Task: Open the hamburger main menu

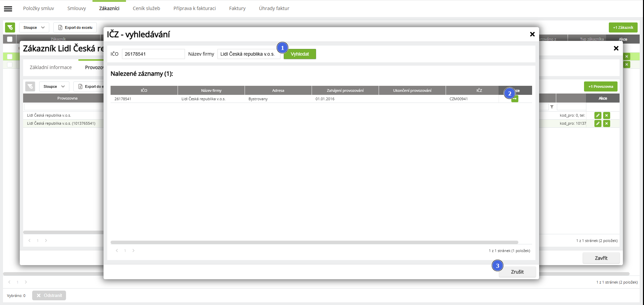Action: point(8,9)
